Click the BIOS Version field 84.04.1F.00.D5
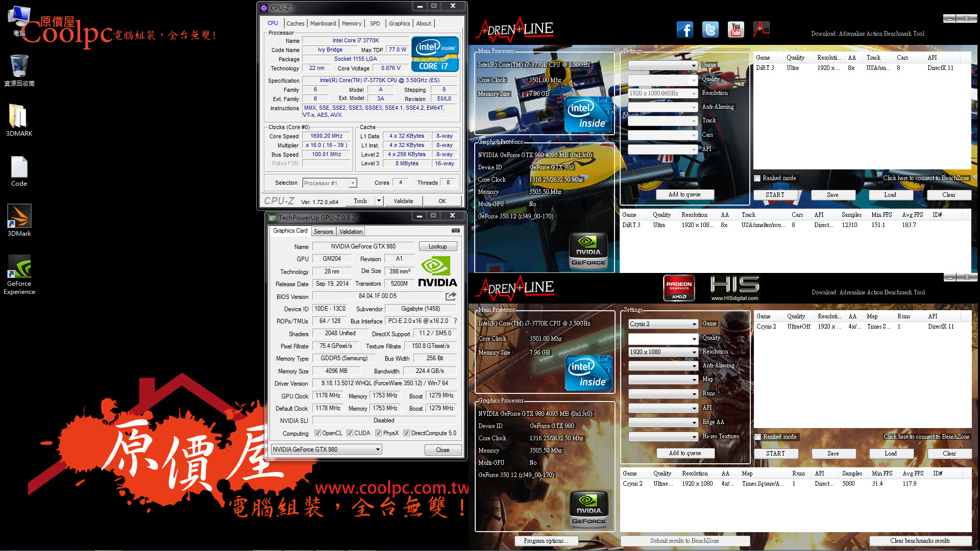The height and width of the screenshot is (551, 980). tap(378, 296)
